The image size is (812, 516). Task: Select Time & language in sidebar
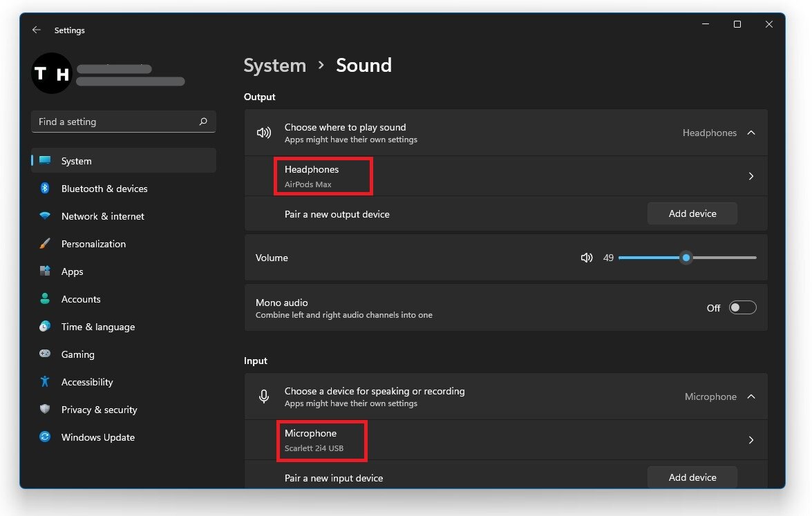(x=97, y=327)
